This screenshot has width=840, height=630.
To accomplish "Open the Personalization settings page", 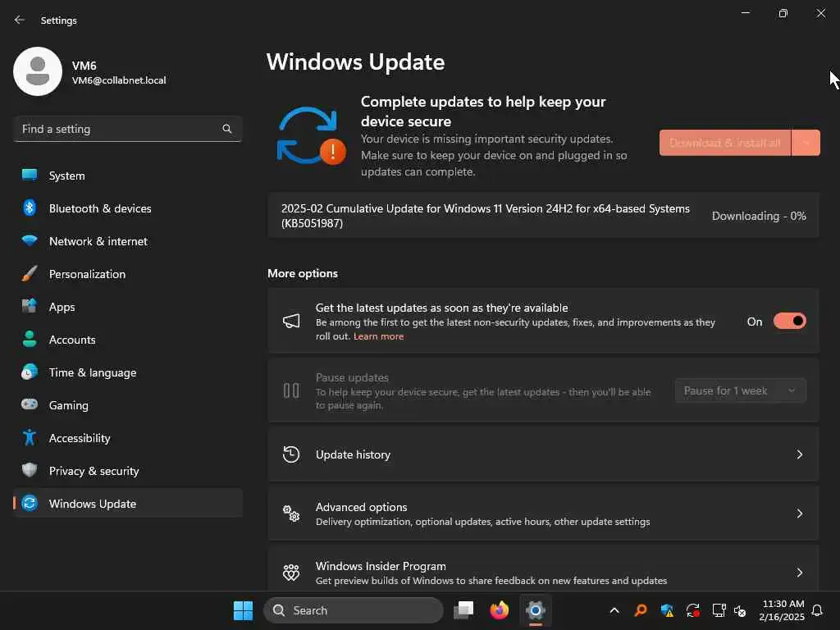I will coord(127,274).
